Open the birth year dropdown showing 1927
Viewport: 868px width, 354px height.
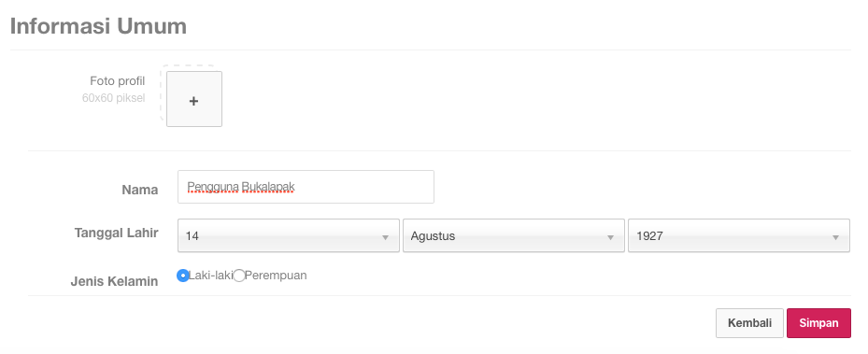(739, 235)
